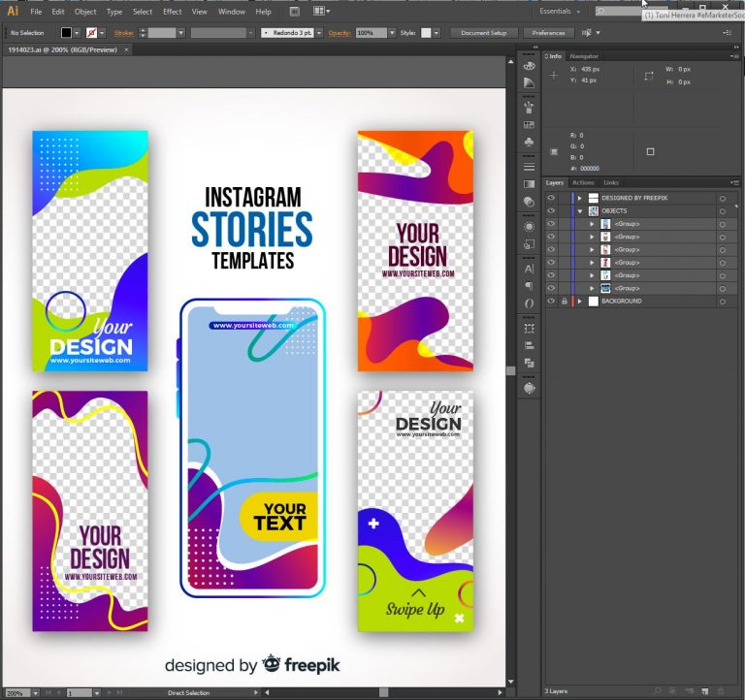Viewport: 745px width, 700px height.
Task: Toggle visibility of the BACKGROUND layer
Action: (551, 302)
